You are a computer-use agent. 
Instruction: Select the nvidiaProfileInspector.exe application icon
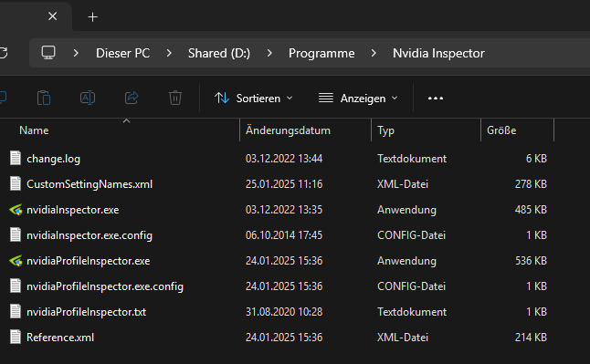pyautogui.click(x=16, y=261)
